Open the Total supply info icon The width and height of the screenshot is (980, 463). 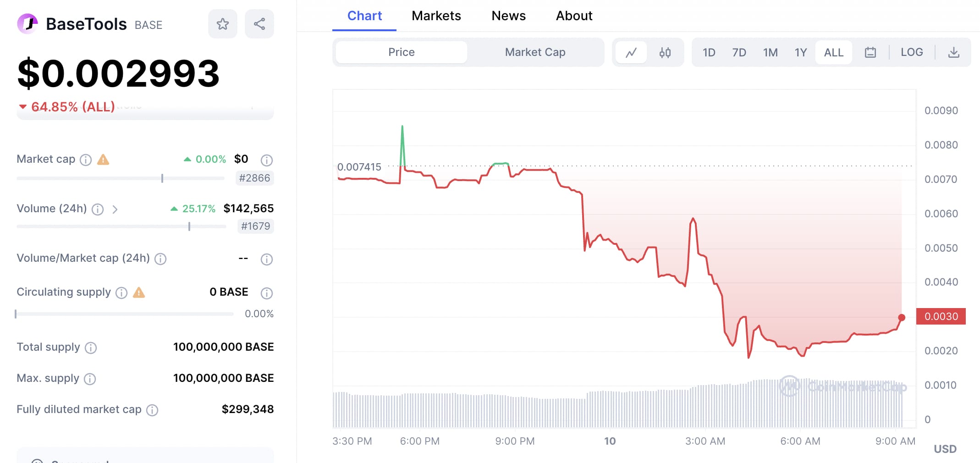click(x=91, y=348)
